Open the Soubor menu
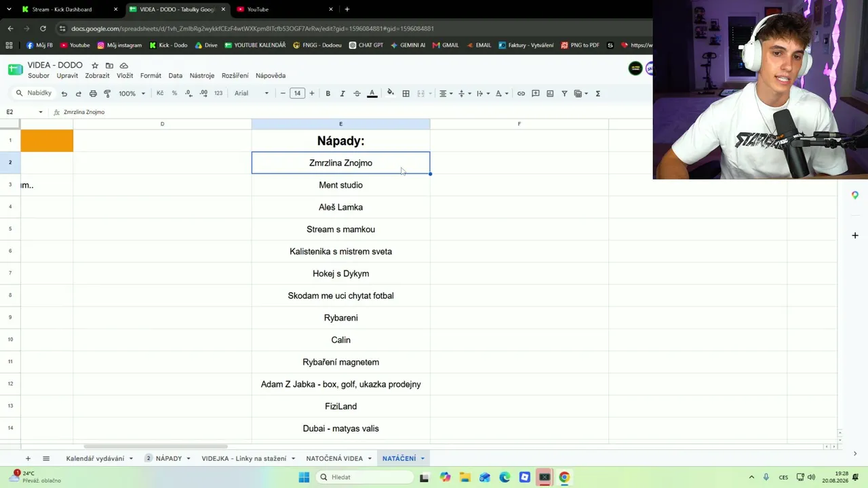Image resolution: width=868 pixels, height=488 pixels. [39, 76]
